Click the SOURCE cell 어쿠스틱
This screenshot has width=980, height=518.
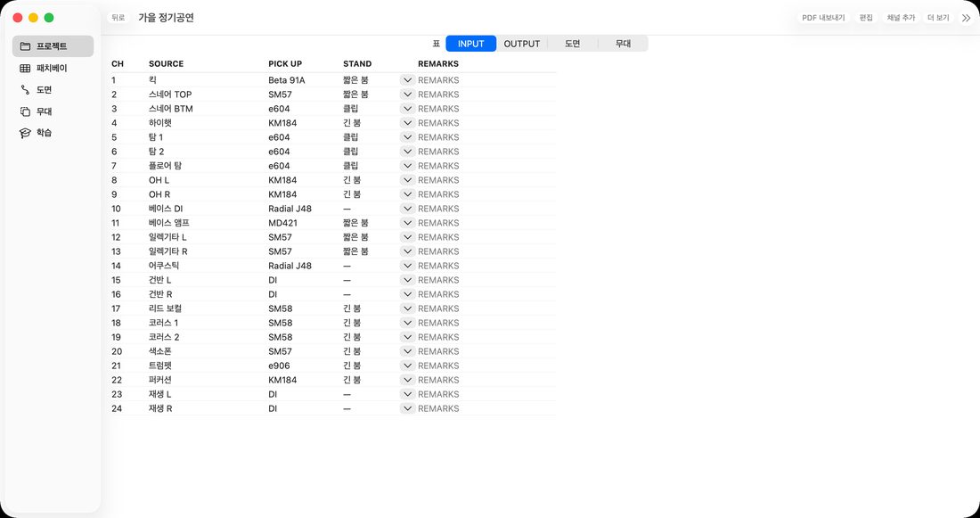click(x=164, y=266)
